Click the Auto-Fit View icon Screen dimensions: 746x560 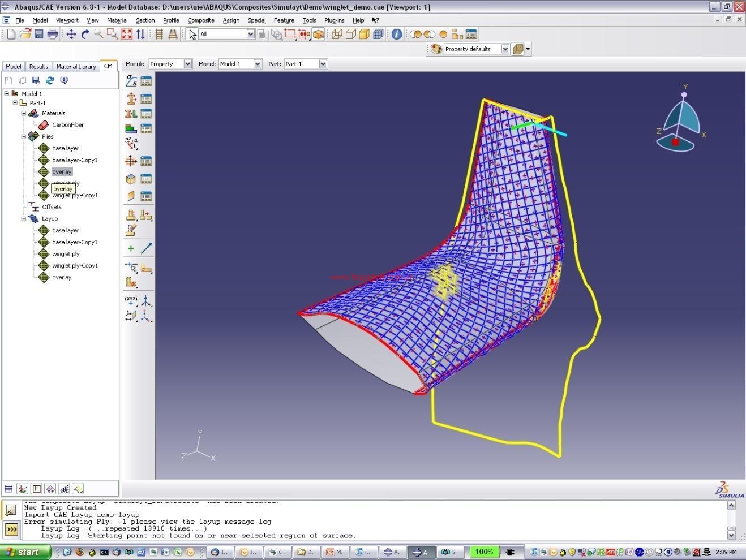pos(126,35)
